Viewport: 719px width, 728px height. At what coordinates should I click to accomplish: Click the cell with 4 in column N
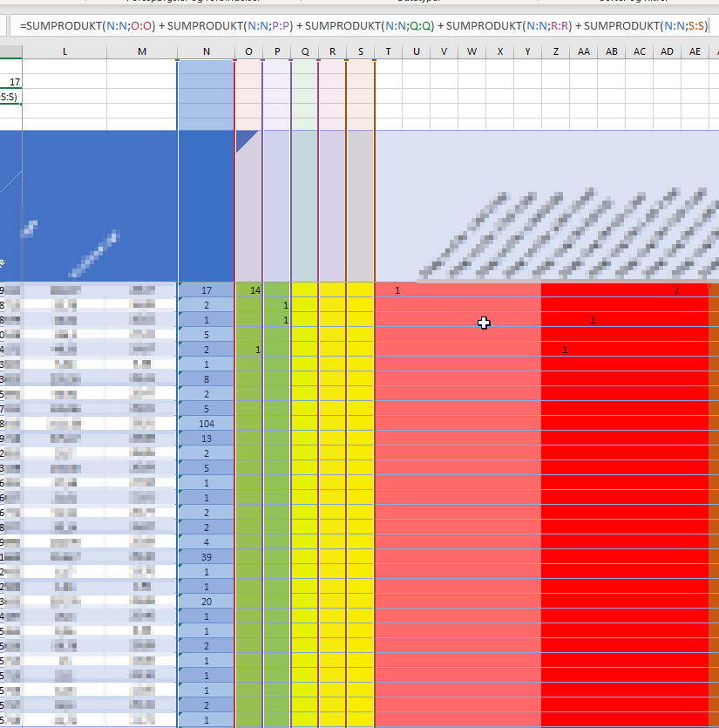pyautogui.click(x=206, y=541)
